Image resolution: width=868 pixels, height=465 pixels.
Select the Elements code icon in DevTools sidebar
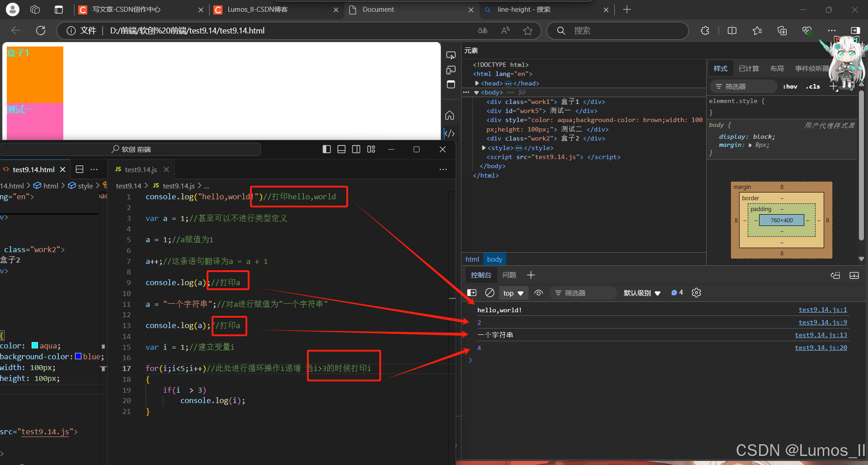pos(450,133)
